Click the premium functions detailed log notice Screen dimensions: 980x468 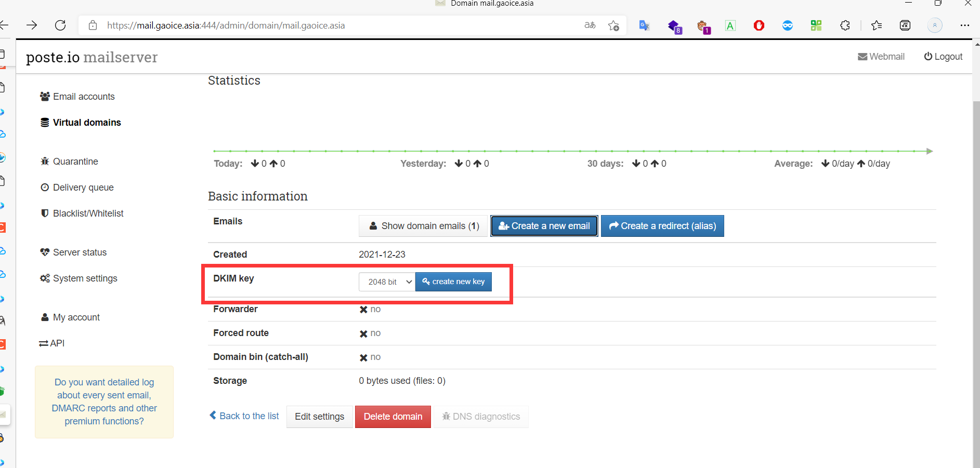(104, 402)
